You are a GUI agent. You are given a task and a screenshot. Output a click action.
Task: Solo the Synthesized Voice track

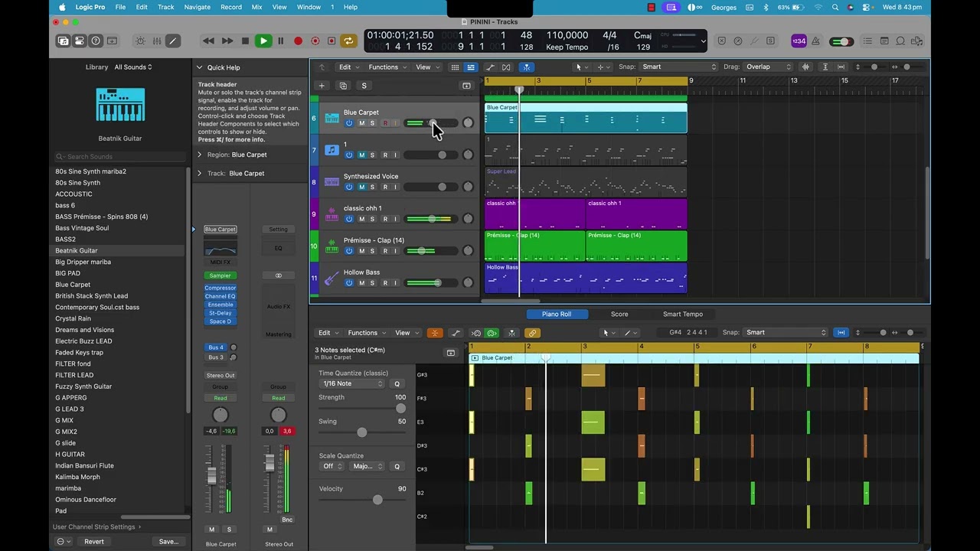[373, 187]
